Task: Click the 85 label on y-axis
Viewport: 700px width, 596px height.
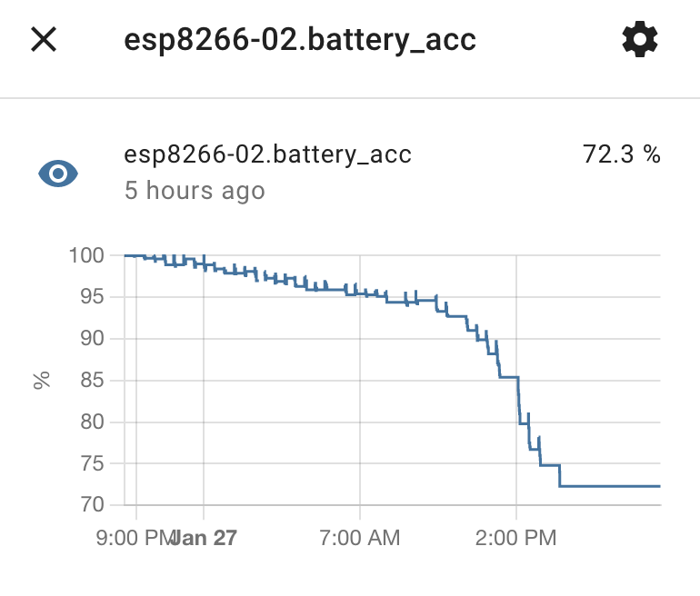Action: click(x=90, y=380)
